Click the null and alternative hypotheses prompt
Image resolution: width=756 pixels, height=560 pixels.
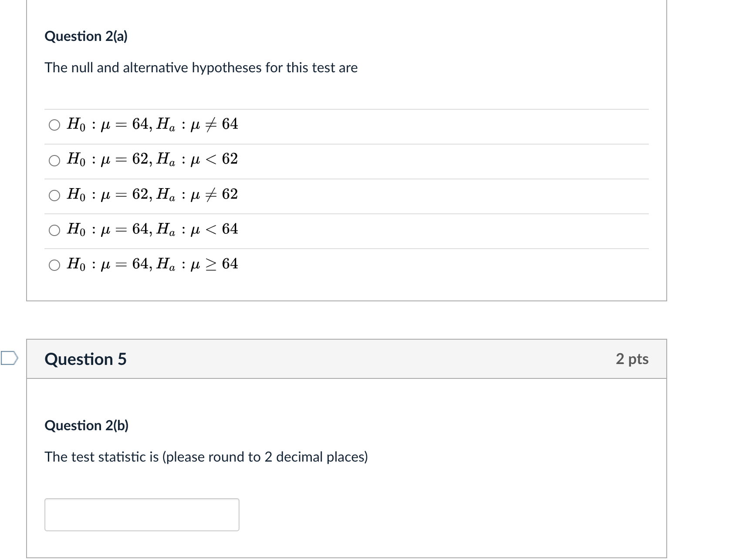coord(201,68)
